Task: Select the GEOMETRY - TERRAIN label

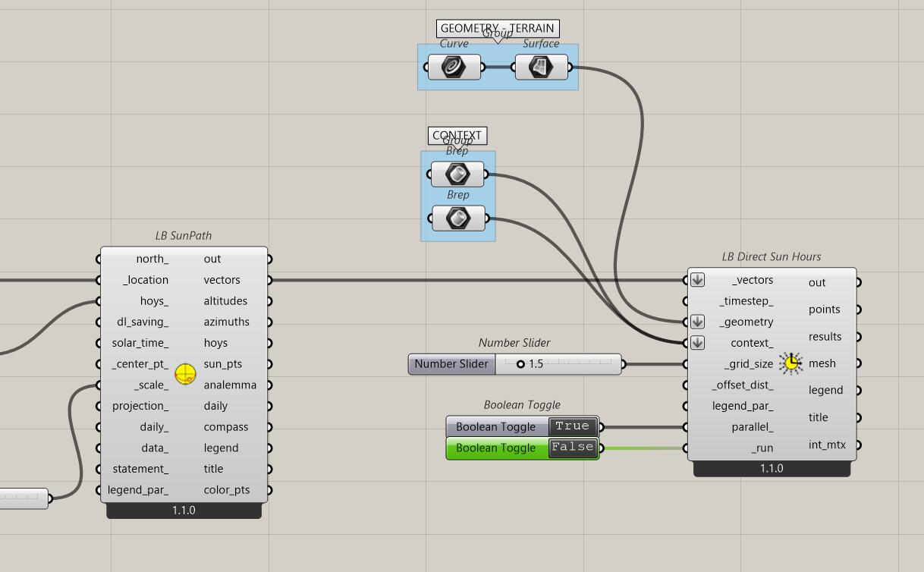Action: point(498,29)
